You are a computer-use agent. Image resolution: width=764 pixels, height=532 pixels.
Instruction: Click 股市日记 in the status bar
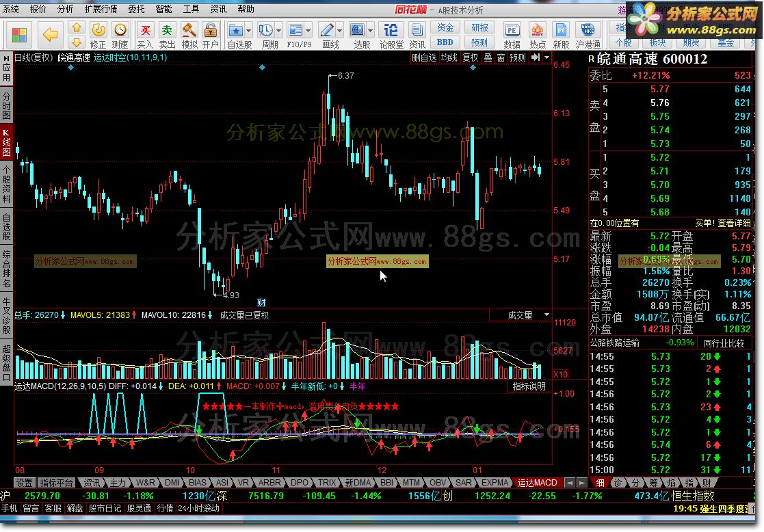coord(105,508)
